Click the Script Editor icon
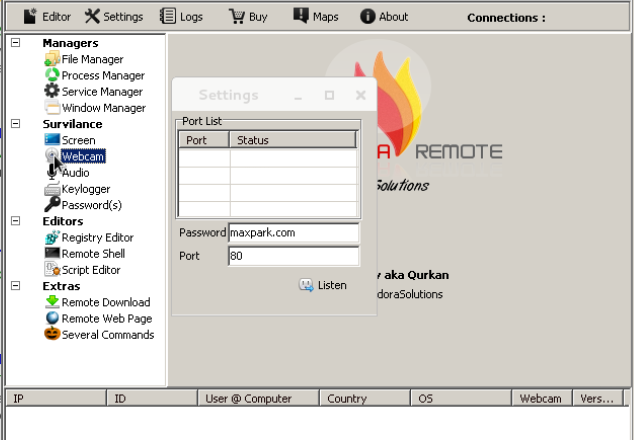Viewport: 637px width, 440px height. [52, 270]
